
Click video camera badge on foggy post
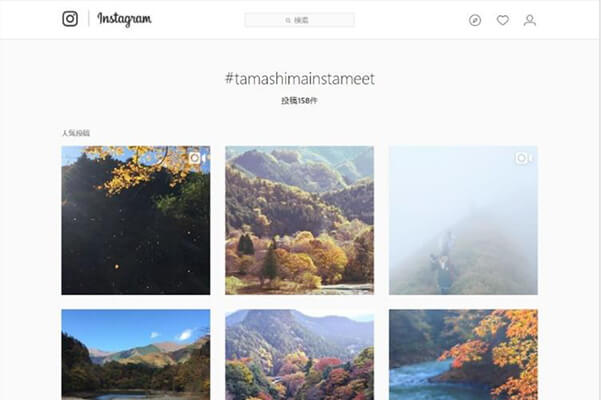[x=524, y=158]
